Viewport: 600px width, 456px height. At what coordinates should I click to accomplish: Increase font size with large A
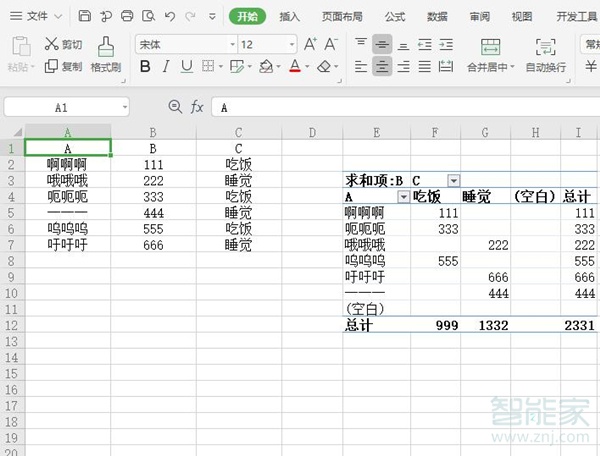click(310, 44)
